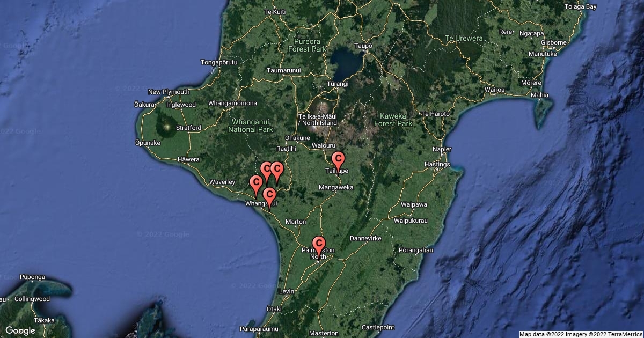The height and width of the screenshot is (338, 644).
Task: Select the Whanganui National Park label
Action: 251,126
